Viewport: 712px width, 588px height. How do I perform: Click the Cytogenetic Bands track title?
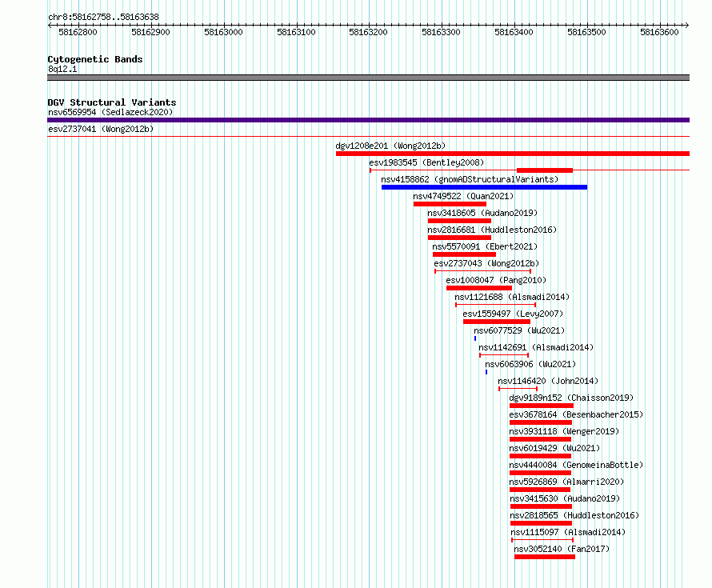pyautogui.click(x=95, y=59)
